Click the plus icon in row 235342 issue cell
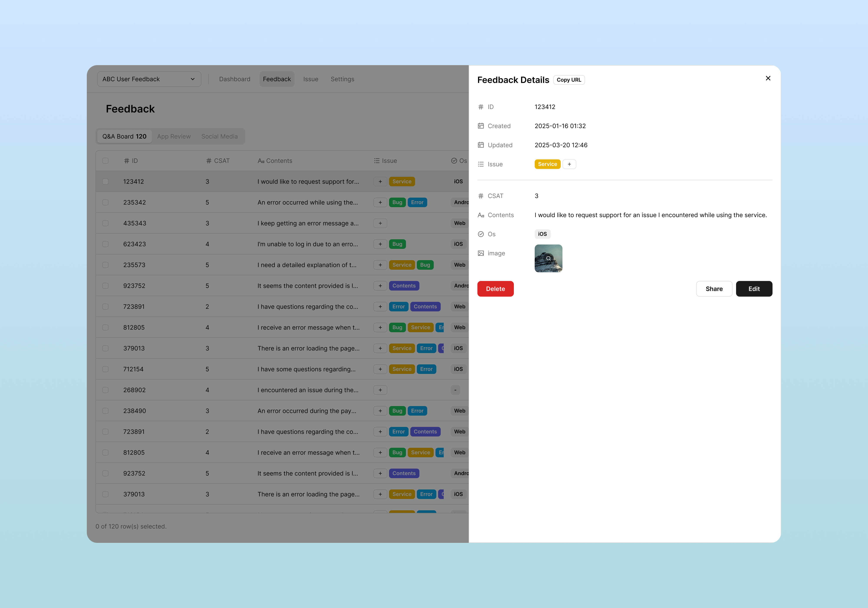Image resolution: width=868 pixels, height=608 pixels. 380,202
